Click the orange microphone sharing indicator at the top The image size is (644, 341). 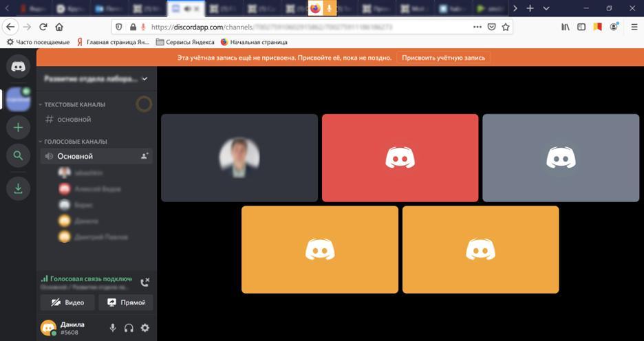coord(330,8)
